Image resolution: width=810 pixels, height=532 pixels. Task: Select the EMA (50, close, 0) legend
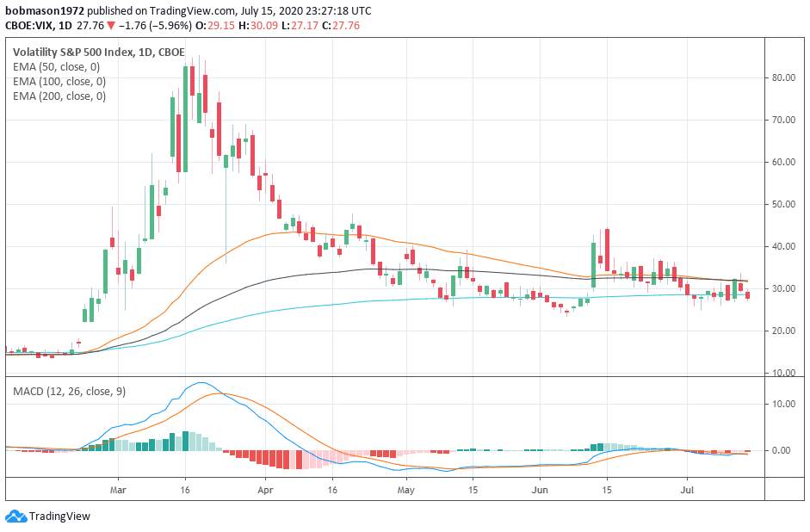56,66
